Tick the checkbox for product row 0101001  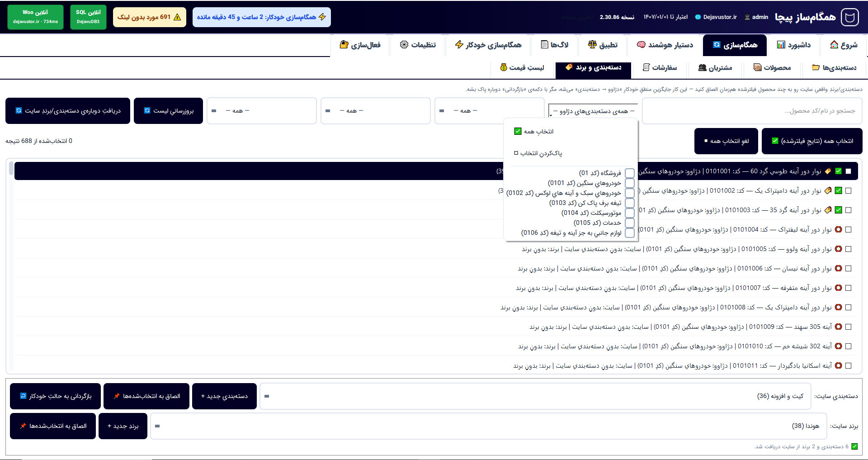[849, 171]
